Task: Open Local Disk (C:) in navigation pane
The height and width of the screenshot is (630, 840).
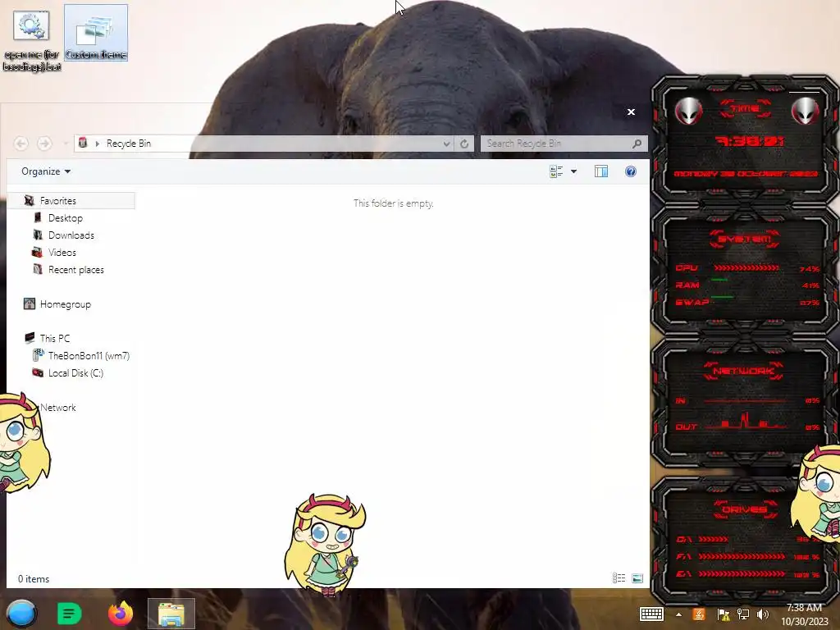Action: [x=75, y=373]
